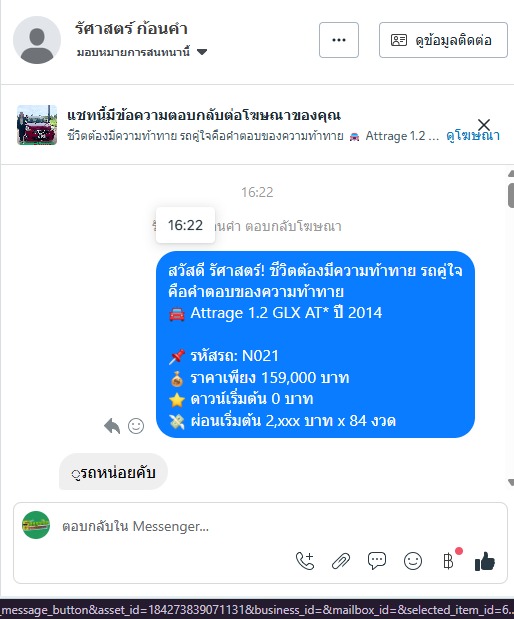
Task: Attach a file with the paperclip icon
Action: [341, 561]
